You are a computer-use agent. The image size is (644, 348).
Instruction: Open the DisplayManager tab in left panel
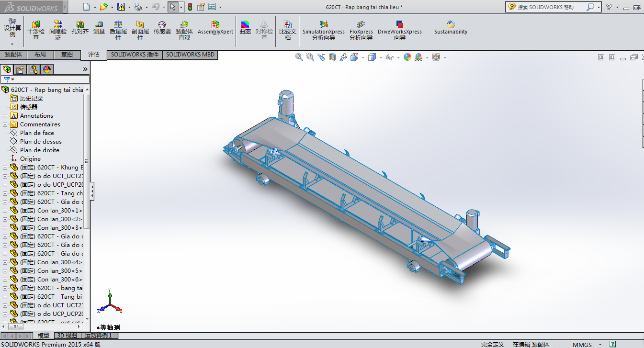[47, 69]
